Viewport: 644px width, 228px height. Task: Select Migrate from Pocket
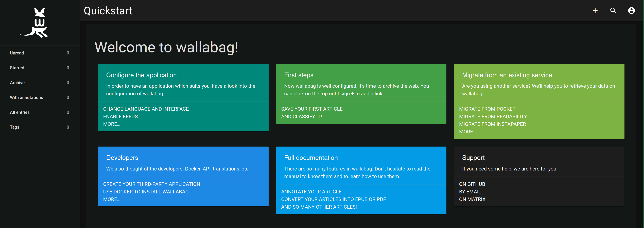[x=487, y=109]
